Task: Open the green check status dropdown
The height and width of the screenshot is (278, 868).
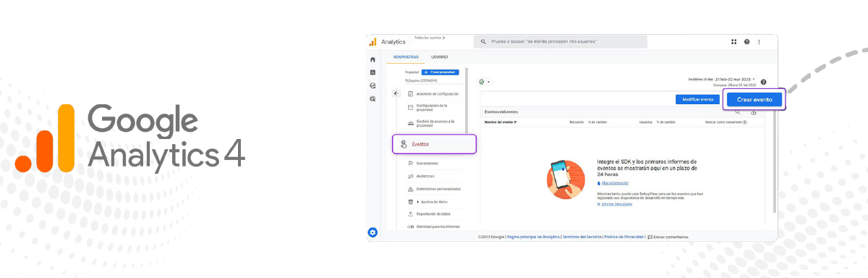Action: tap(485, 83)
